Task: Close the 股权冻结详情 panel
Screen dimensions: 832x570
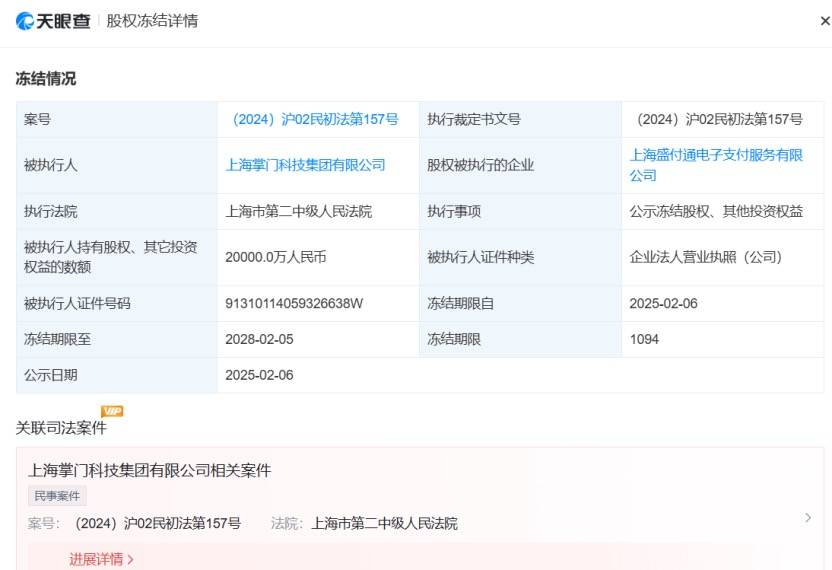Action: point(825,21)
